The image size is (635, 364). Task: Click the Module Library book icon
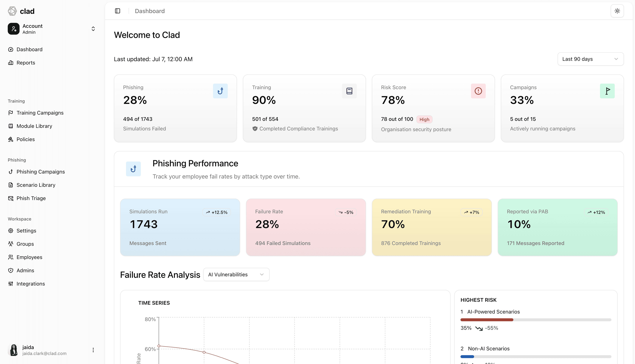coord(11,126)
